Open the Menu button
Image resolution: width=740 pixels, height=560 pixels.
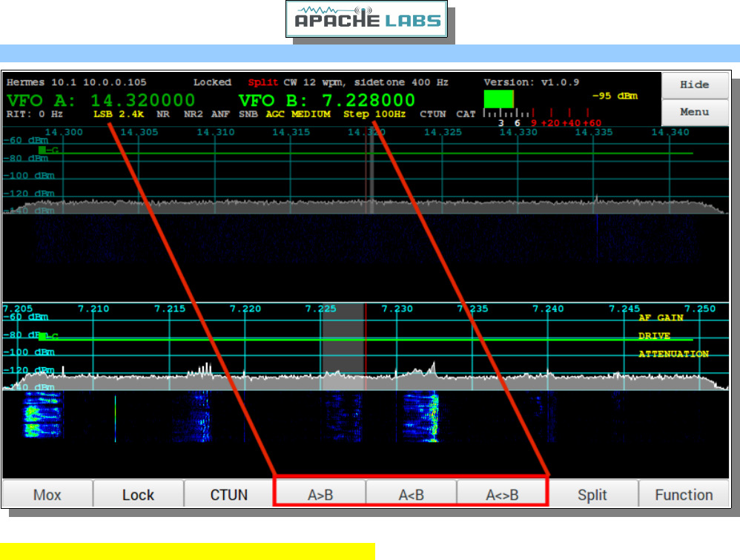point(694,112)
